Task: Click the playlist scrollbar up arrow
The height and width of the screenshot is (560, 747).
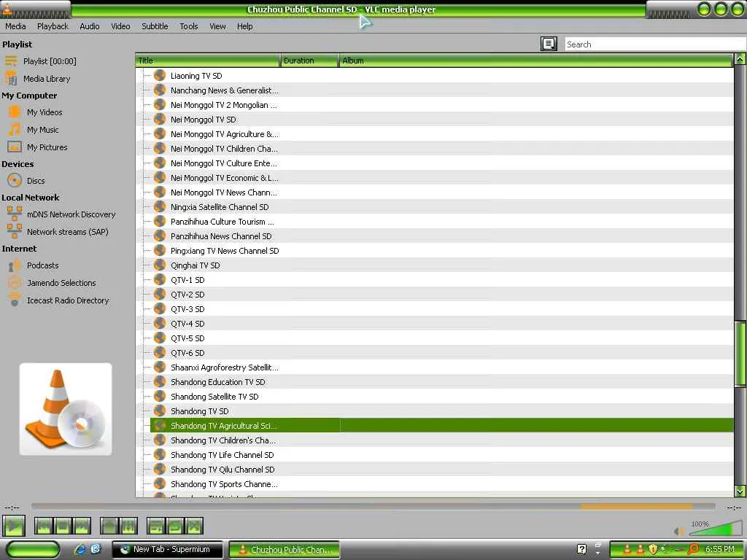Action: pos(740,59)
